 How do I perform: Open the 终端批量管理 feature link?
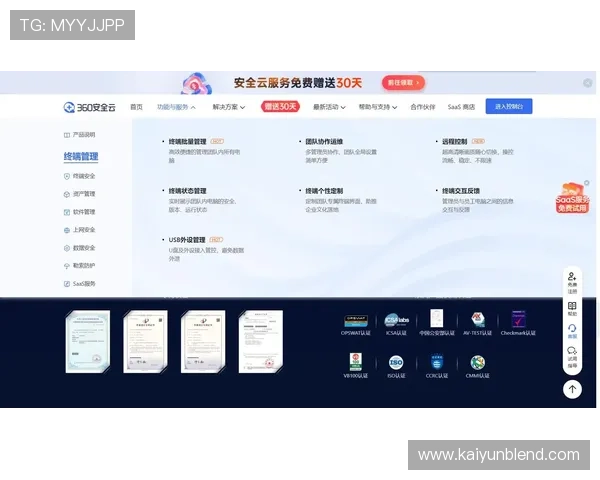[188, 142]
